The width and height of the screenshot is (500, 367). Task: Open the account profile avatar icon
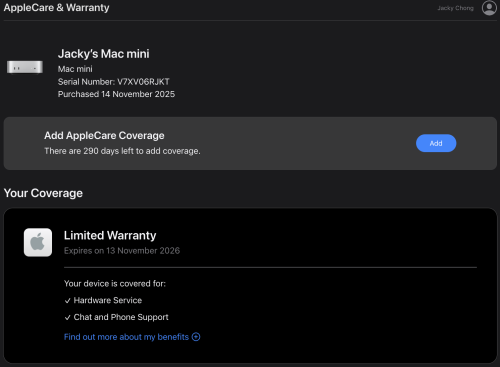coord(489,8)
